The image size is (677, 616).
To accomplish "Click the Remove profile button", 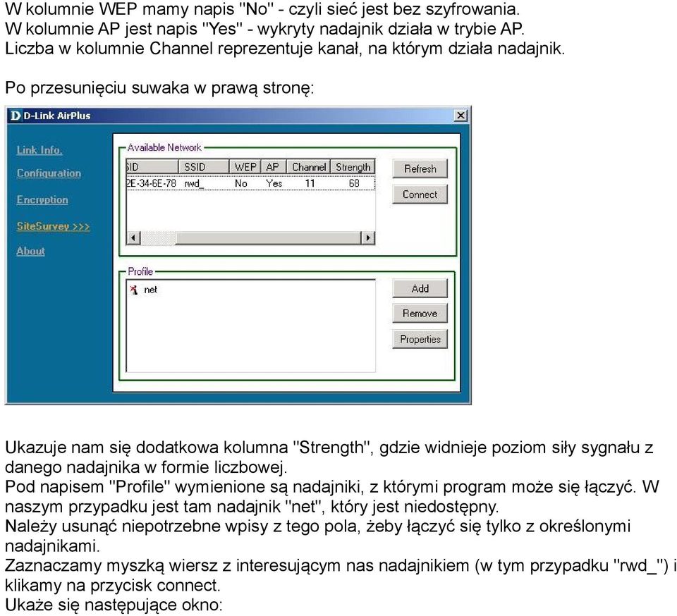I will pos(420,314).
